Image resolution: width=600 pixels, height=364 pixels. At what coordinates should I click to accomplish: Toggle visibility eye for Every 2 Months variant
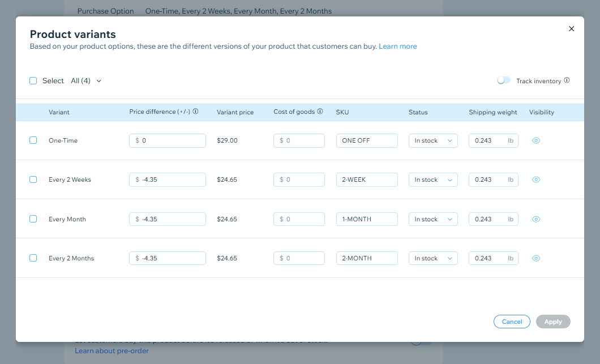coord(536,258)
